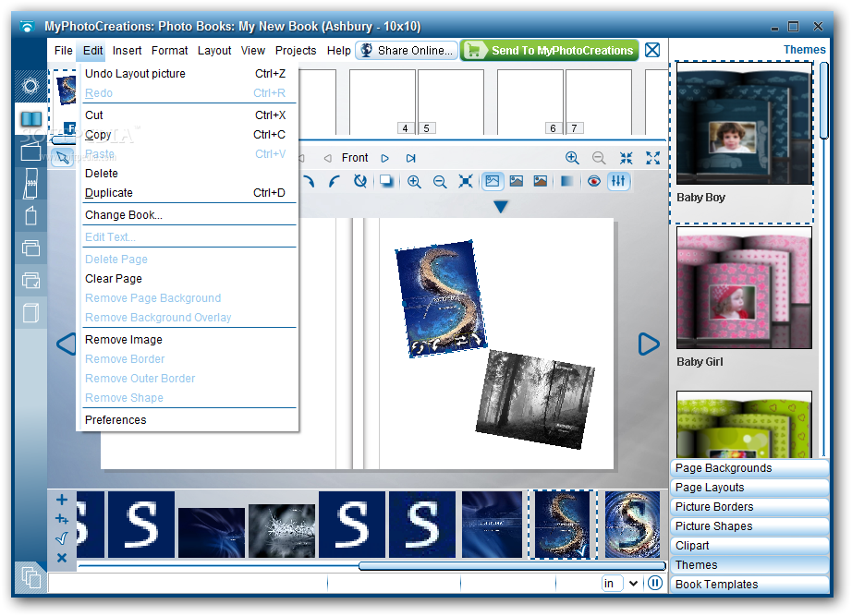Expand the Page Layouts panel
852x616 pixels.
tap(749, 488)
